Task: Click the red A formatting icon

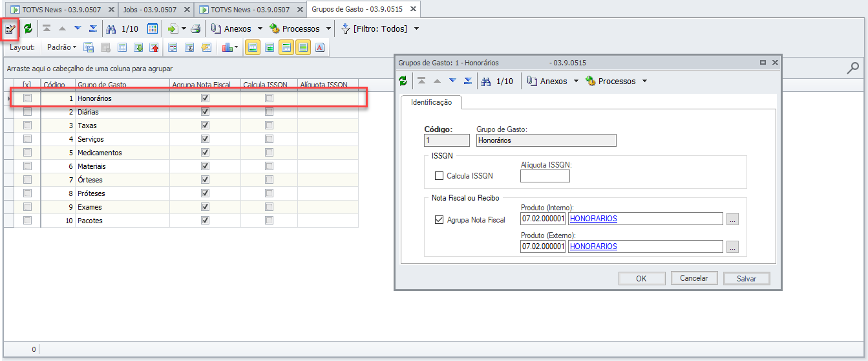Action: [x=320, y=47]
